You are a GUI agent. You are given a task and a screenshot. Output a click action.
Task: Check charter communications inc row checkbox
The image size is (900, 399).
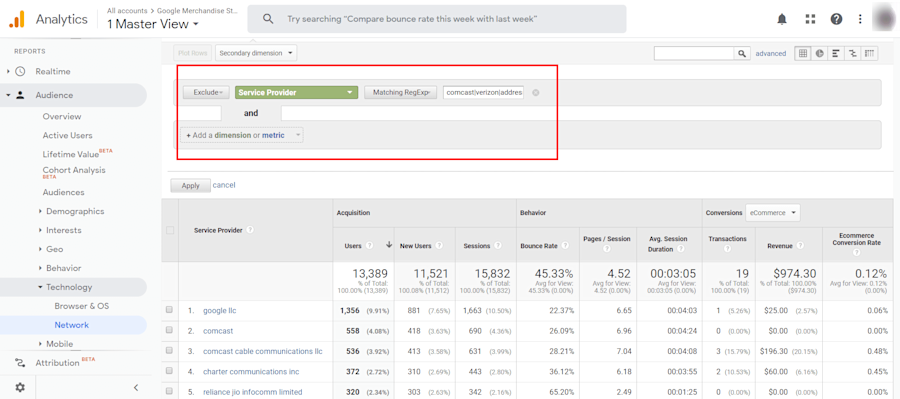[x=169, y=371]
